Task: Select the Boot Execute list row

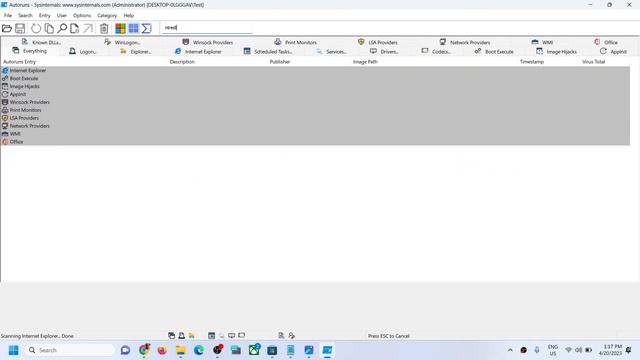Action: 315,78
